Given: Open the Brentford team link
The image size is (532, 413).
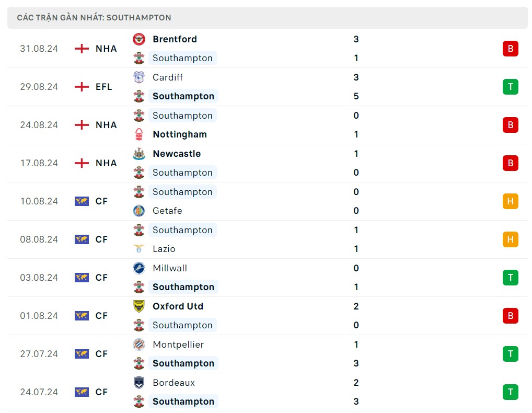Looking at the screenshot, I should pyautogui.click(x=175, y=39).
